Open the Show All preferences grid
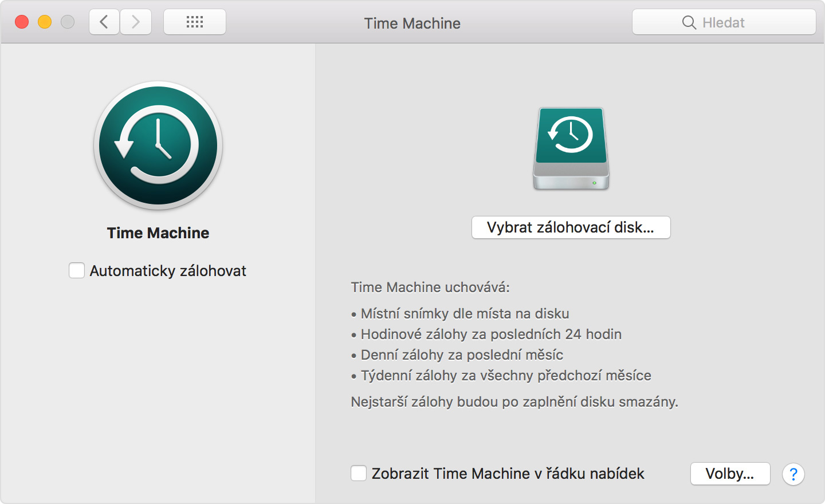 click(x=195, y=21)
